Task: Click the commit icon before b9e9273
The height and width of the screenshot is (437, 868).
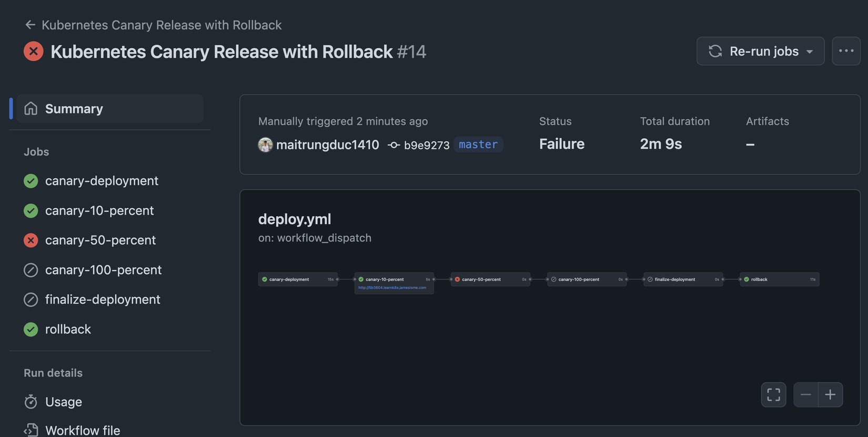Action: (394, 145)
